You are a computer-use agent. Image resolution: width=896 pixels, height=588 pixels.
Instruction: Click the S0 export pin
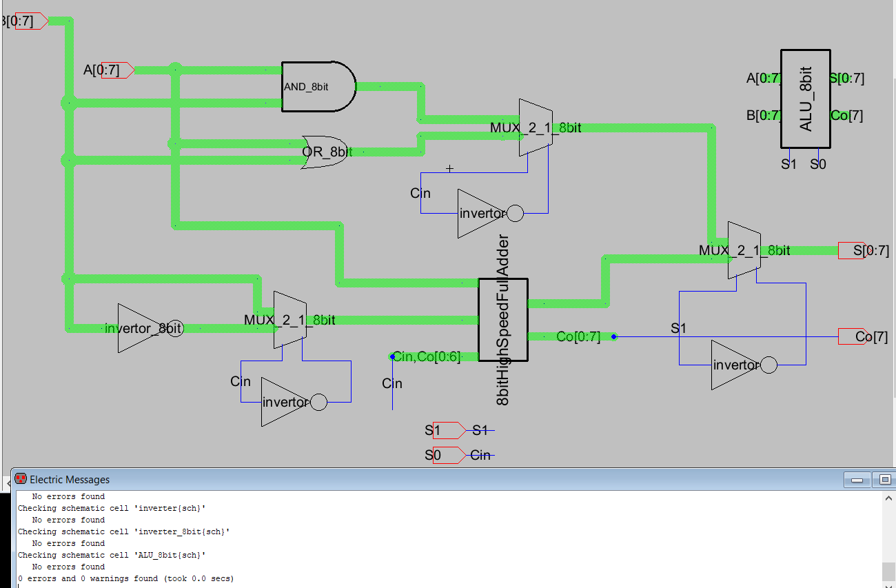449,456
